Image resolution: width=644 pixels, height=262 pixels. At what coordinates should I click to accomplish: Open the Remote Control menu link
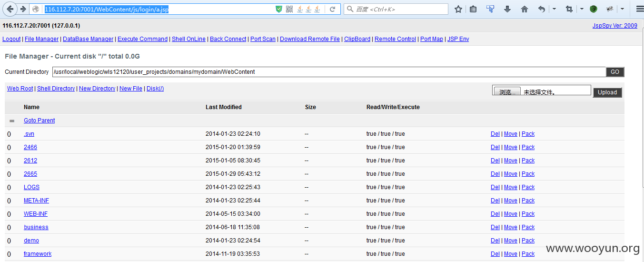click(395, 39)
